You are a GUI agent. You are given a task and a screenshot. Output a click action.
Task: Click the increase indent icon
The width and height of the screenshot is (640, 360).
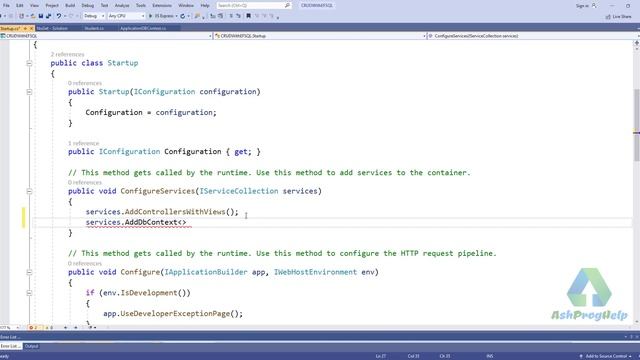click(x=220, y=16)
